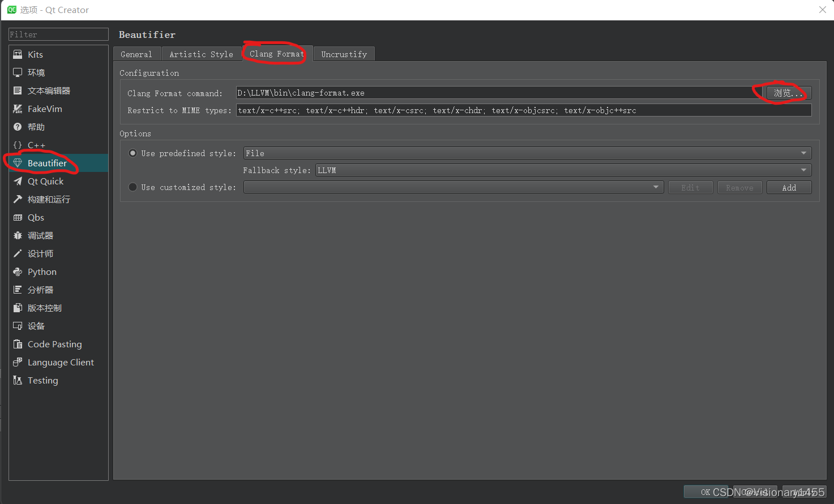Switch to the Clang Format tab
Screen dimensions: 834x504
tap(277, 54)
